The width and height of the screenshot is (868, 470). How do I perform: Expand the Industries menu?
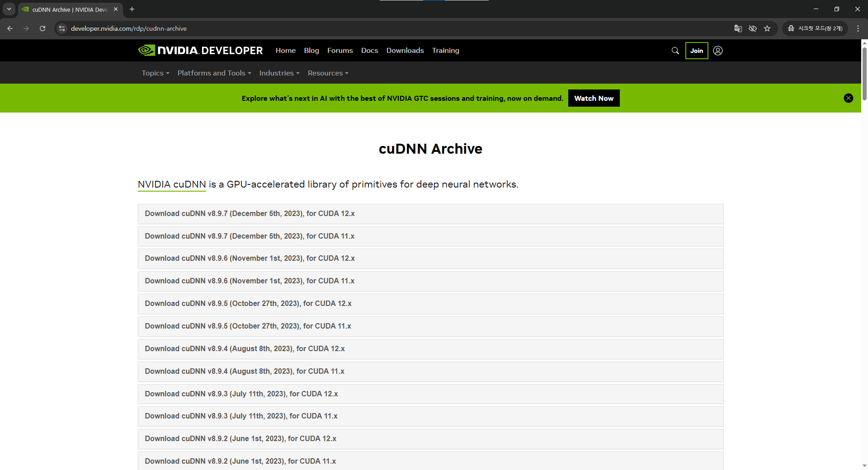click(279, 73)
